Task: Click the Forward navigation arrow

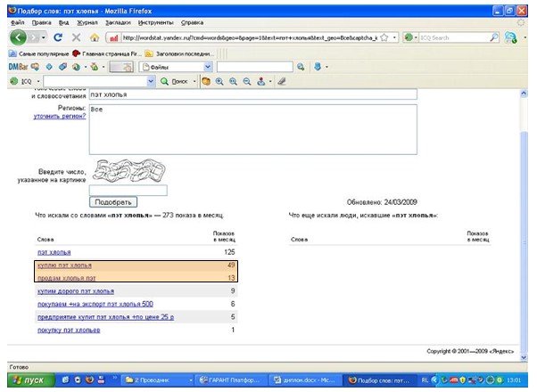Action: point(34,37)
